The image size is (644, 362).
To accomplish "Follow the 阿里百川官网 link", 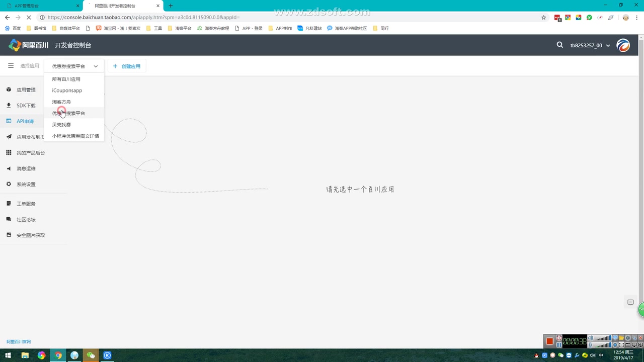I will point(19,341).
